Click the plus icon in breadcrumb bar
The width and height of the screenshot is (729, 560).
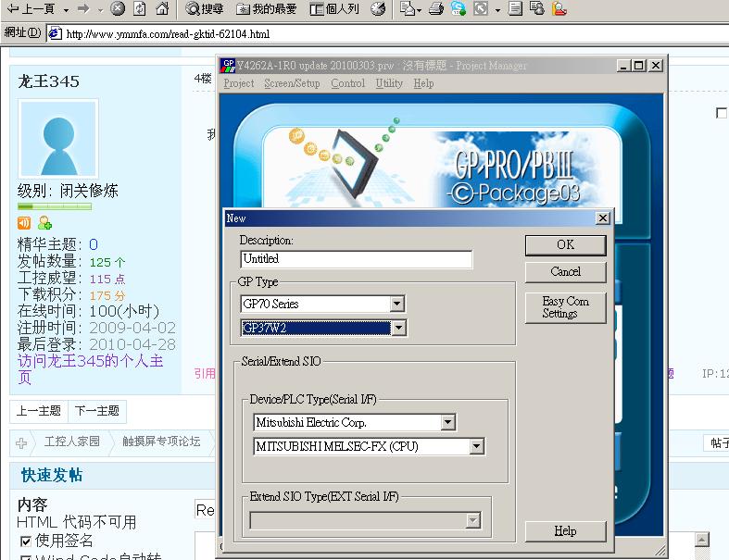pyautogui.click(x=22, y=442)
